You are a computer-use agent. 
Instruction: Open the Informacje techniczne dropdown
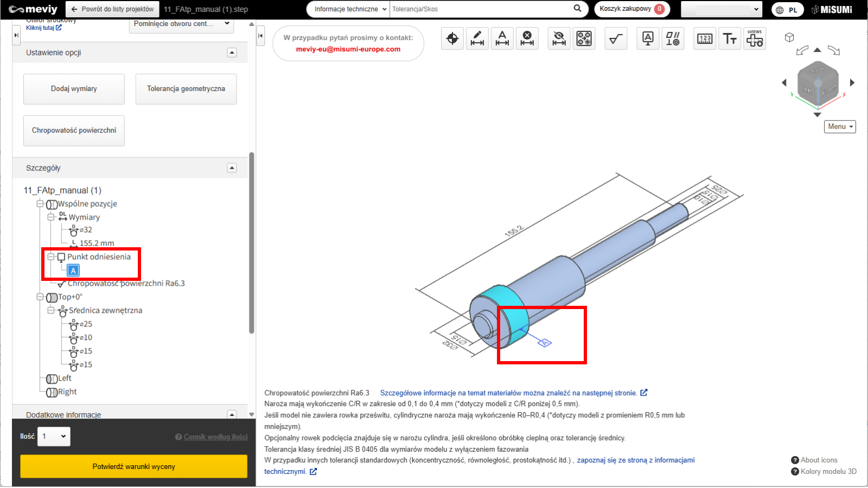coord(350,9)
